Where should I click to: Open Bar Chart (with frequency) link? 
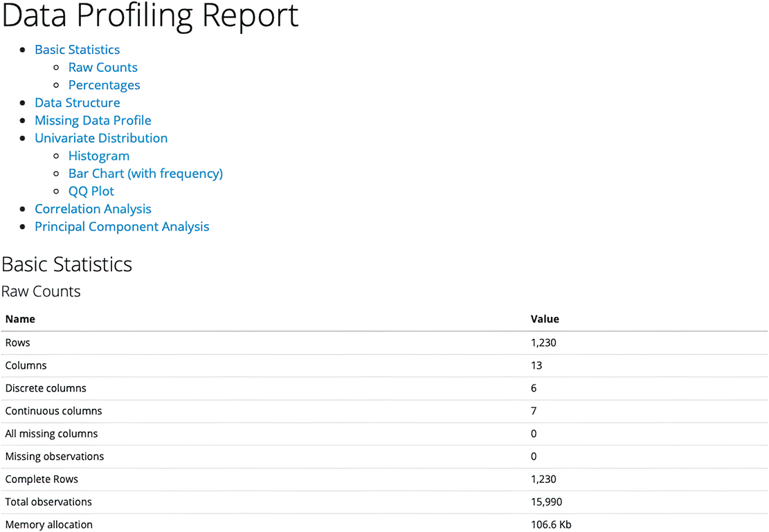(x=145, y=174)
